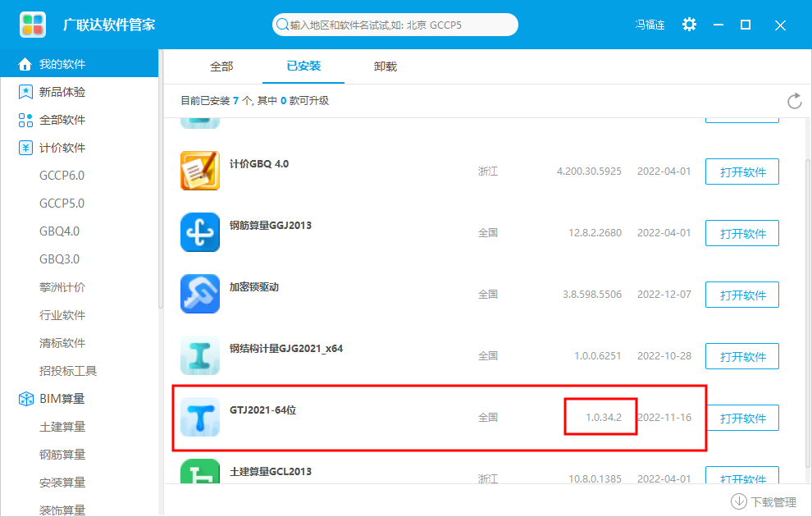The height and width of the screenshot is (517, 812).
Task: Open 我的软件 in the sidebar
Action: pos(80,64)
